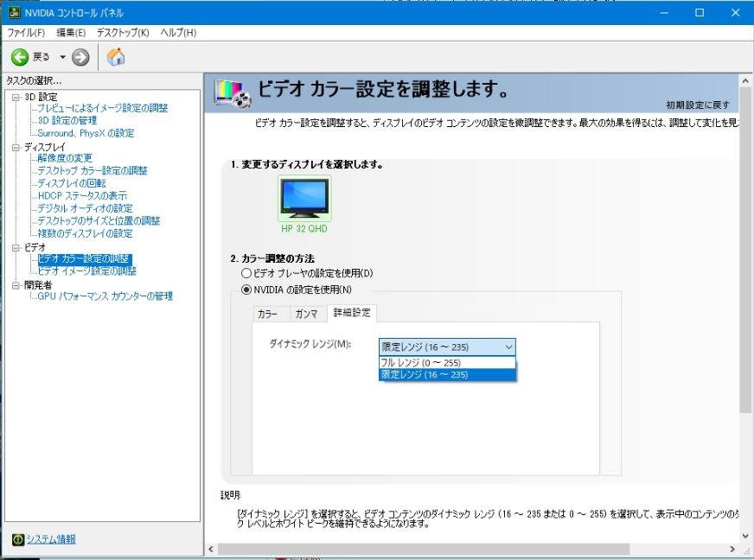754x560 pixels.
Task: Switch to the 詳細設定 tab
Action: click(352, 313)
